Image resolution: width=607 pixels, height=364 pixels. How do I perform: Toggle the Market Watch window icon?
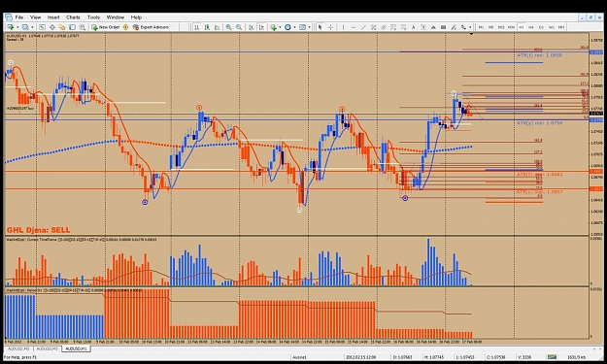(x=42, y=27)
